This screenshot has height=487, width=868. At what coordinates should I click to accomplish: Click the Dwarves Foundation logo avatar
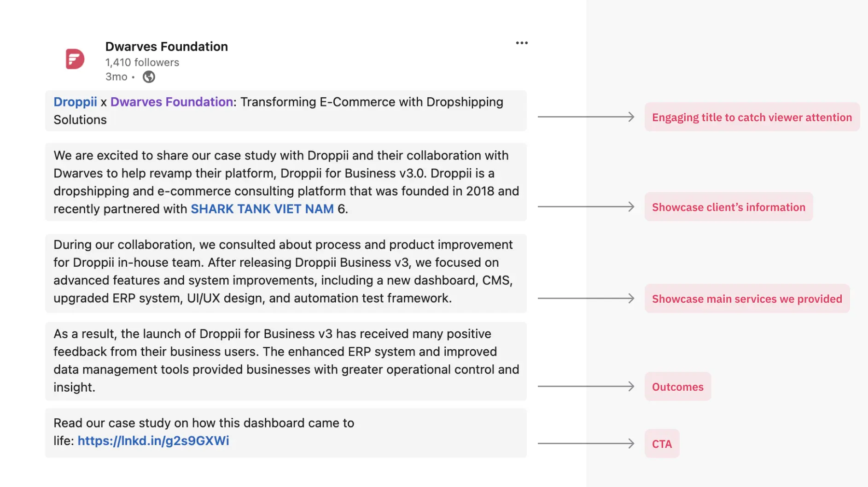click(x=75, y=59)
